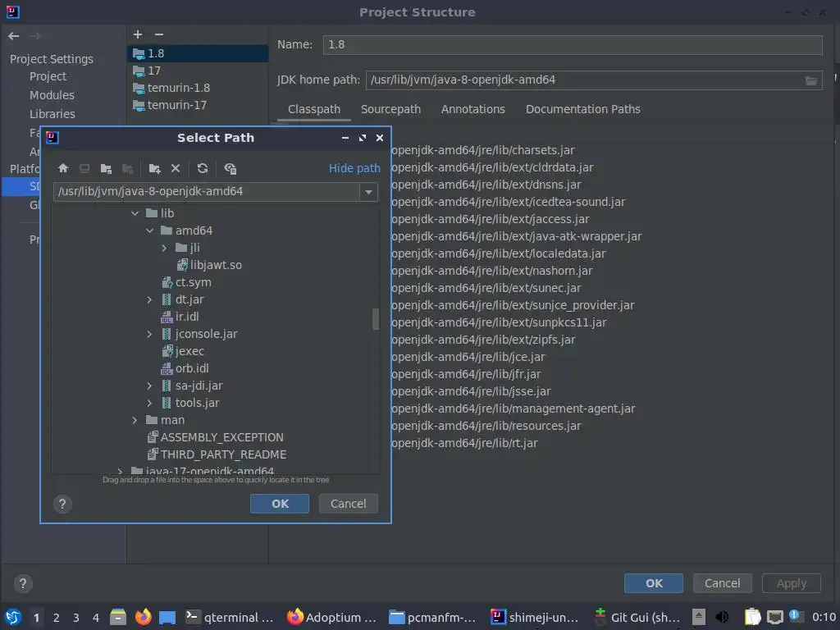Viewport: 840px width, 630px height.
Task: Select the 1.8 SDK in the list
Action: [x=198, y=53]
